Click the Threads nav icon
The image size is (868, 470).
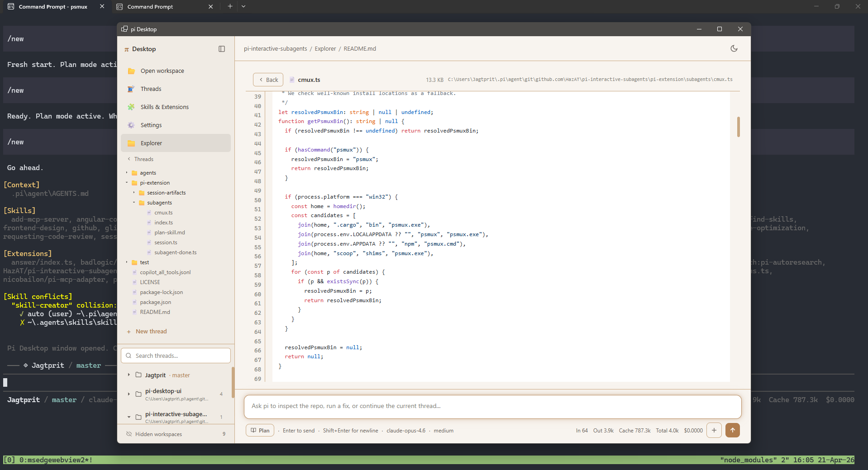pyautogui.click(x=131, y=89)
